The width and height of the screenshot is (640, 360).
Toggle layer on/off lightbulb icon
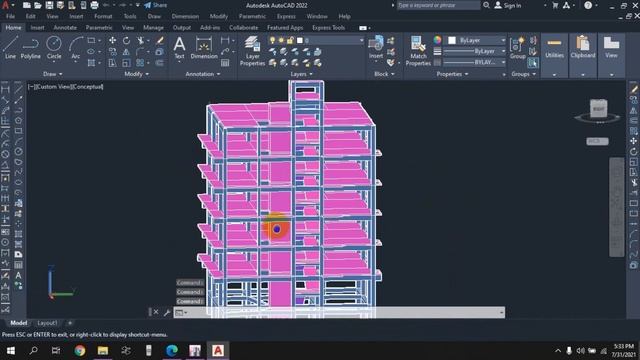click(272, 40)
